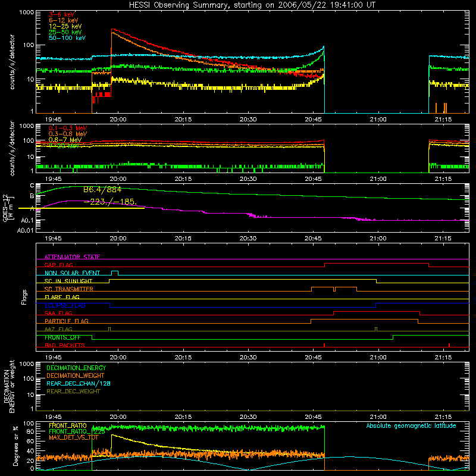Select the NON_SOLAR_EVENT flag label
Screen dimensions: 476x476
(x=72, y=273)
